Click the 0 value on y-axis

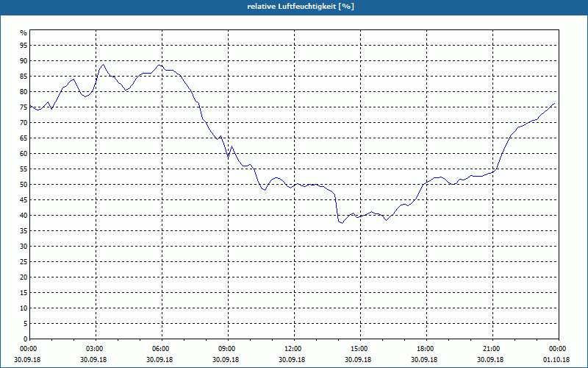[26, 339]
